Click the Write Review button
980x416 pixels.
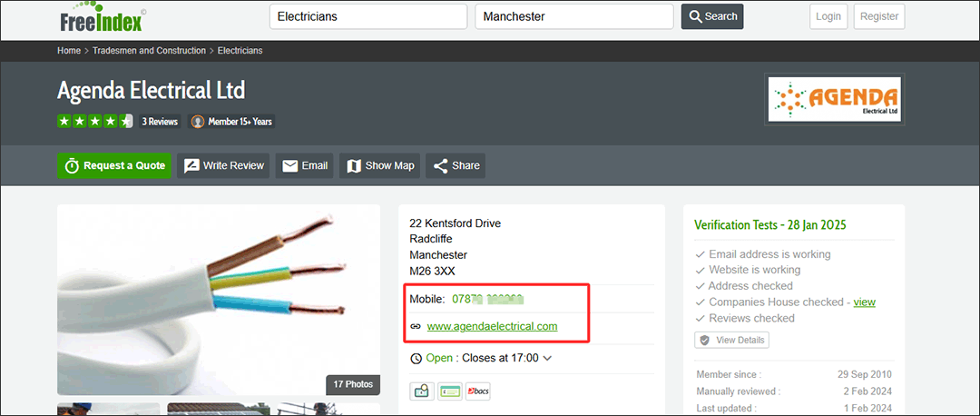click(224, 166)
